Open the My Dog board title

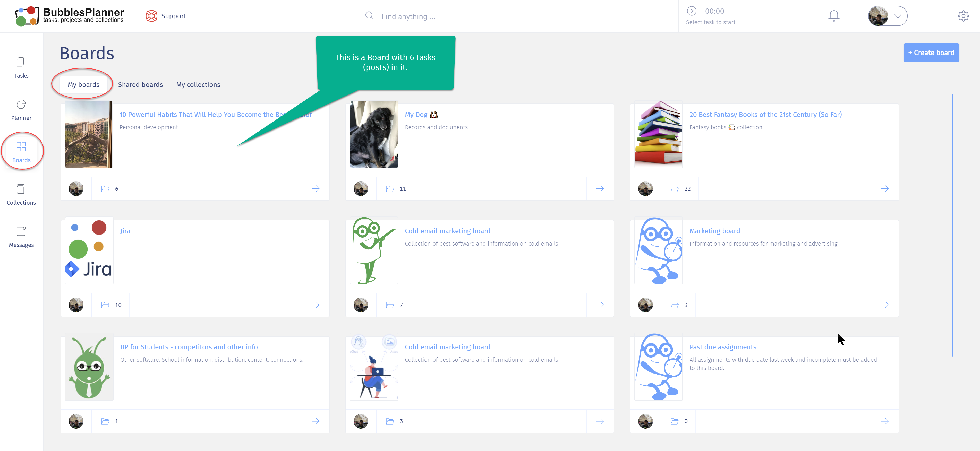[421, 115]
